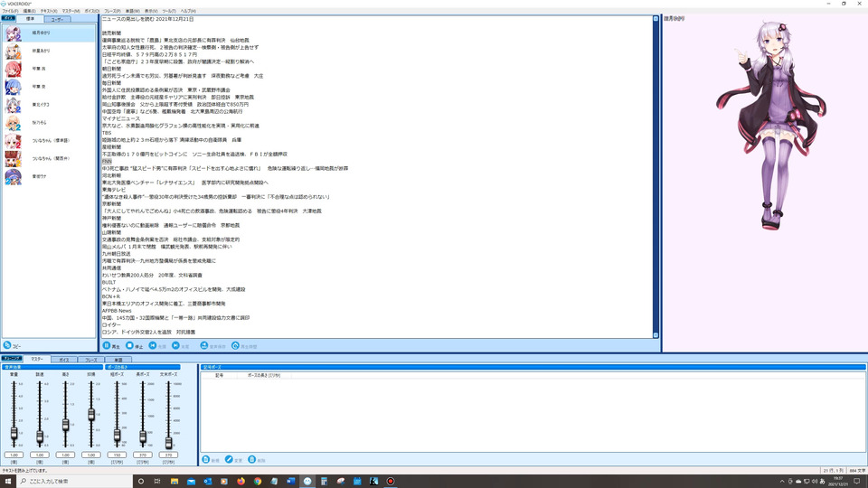The width and height of the screenshot is (868, 488).
Task: Jump to end with 末尾 button
Action: tap(181, 346)
